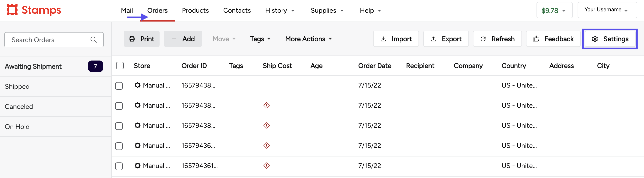644x178 pixels.
Task: Click the Print button
Action: 141,39
